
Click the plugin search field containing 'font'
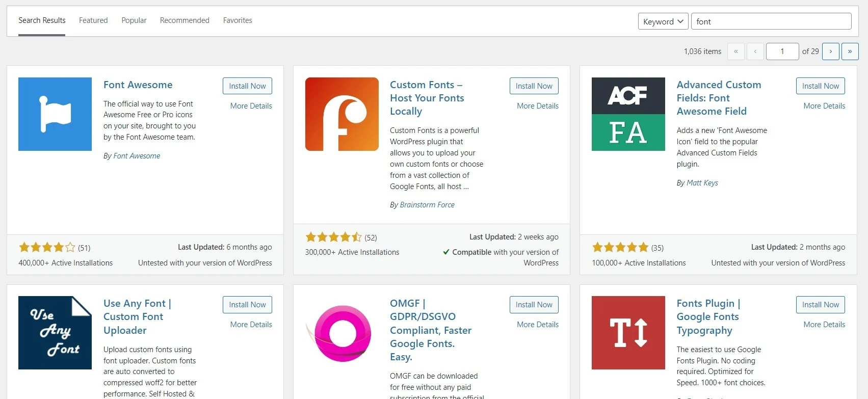(771, 21)
